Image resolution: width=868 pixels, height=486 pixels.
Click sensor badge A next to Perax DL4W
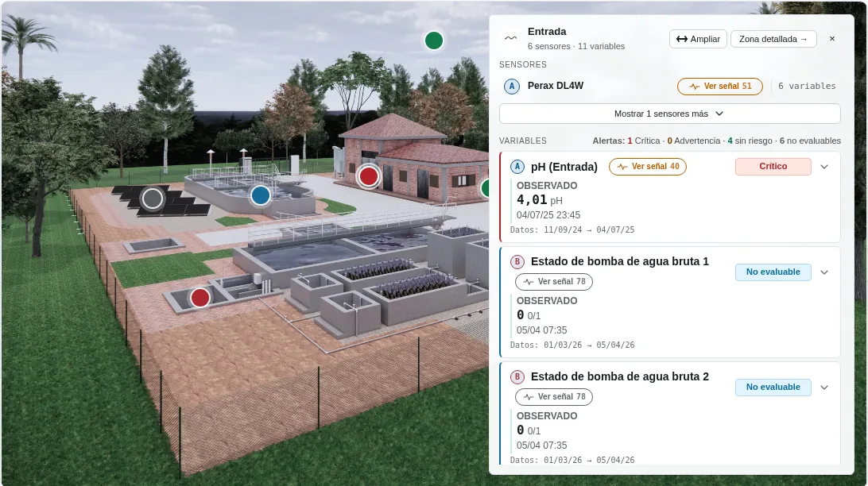pyautogui.click(x=512, y=87)
